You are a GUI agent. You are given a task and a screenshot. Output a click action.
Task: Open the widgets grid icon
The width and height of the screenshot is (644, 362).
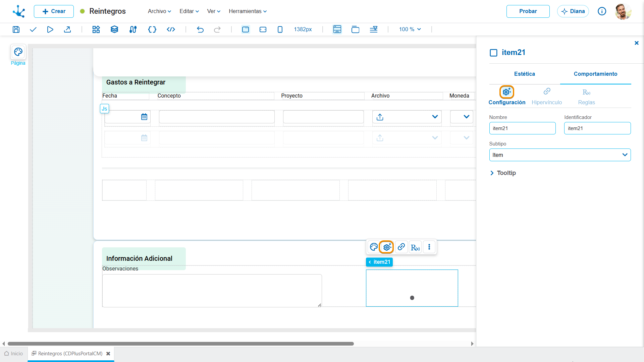click(x=96, y=29)
